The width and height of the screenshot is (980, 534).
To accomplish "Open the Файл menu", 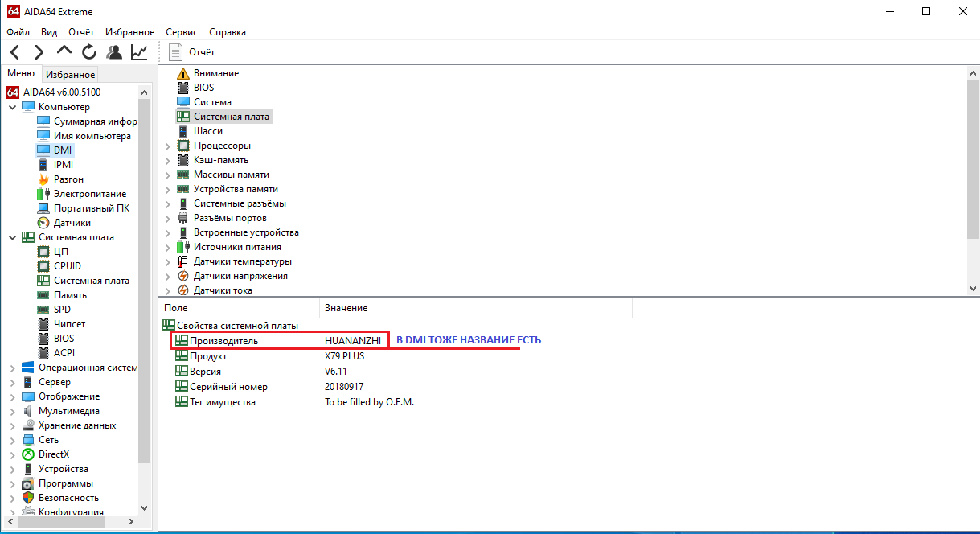I will pyautogui.click(x=18, y=32).
